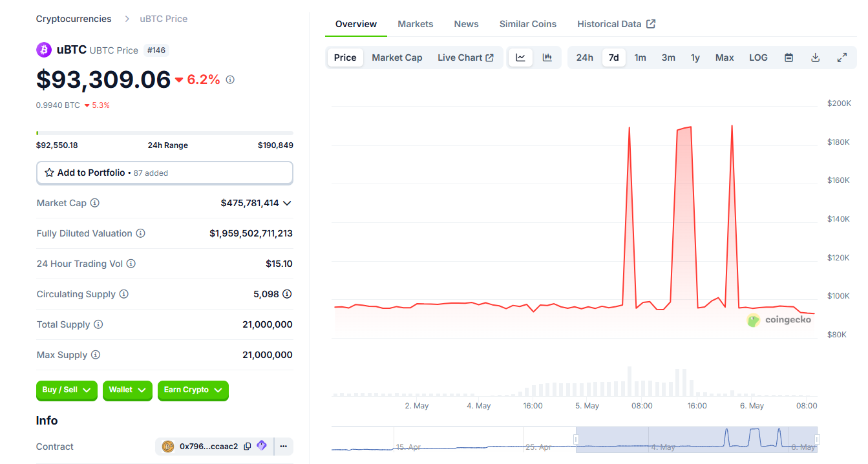Open Market Cap info tooltip icon
This screenshot has height=464, width=868.
click(x=95, y=203)
